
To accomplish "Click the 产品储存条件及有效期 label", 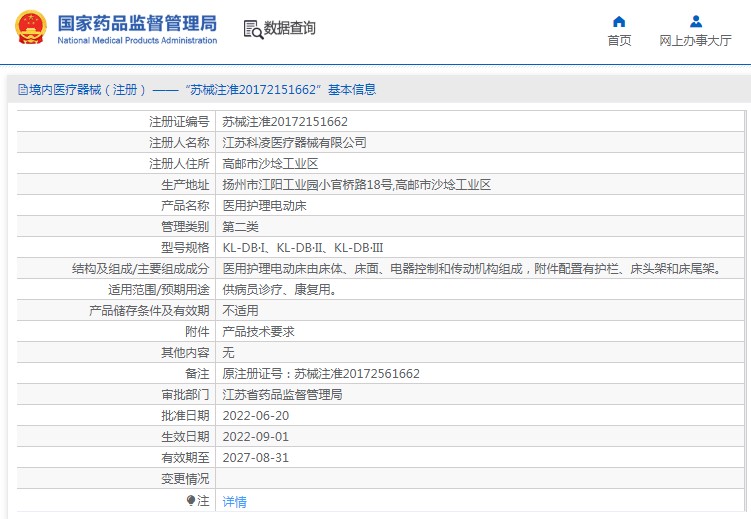I will (x=149, y=311).
